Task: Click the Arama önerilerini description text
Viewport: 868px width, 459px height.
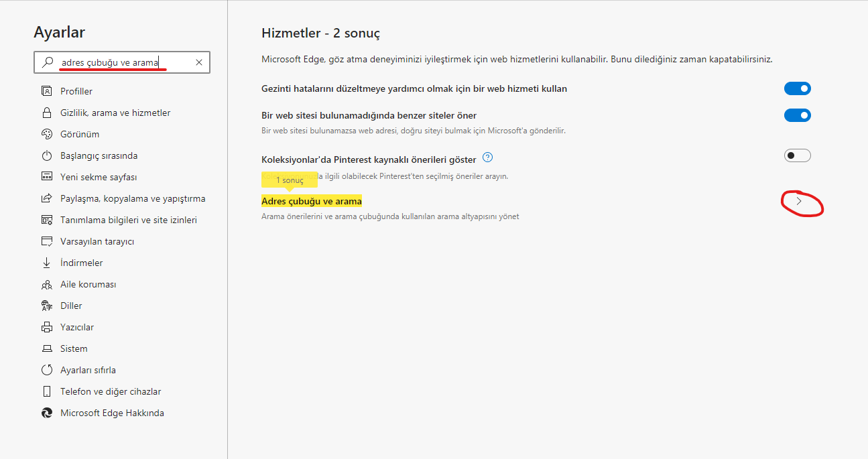Action: (390, 216)
